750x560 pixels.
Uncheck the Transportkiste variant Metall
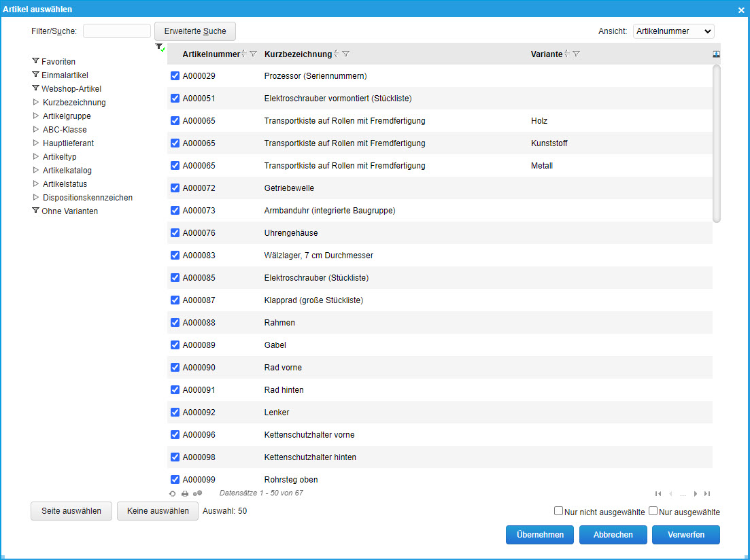point(175,166)
